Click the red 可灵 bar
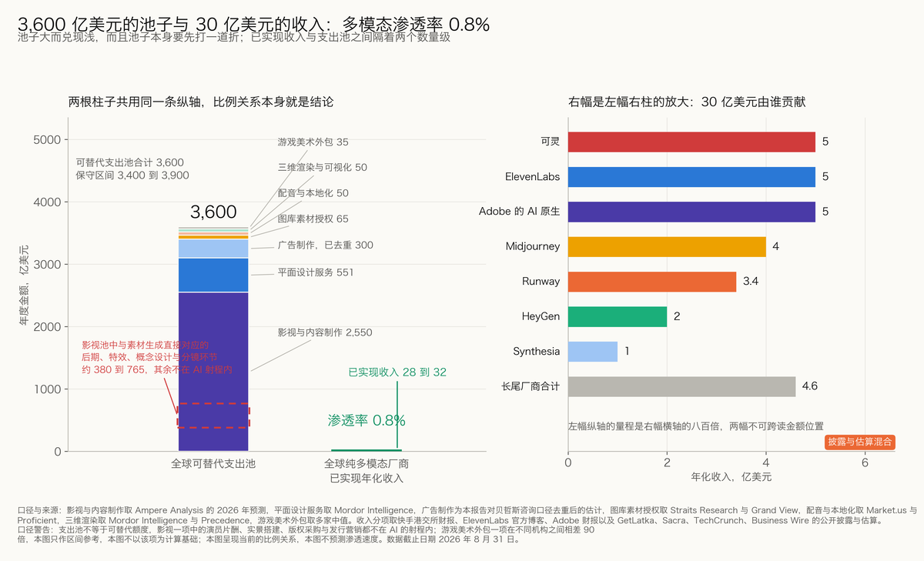 (691, 142)
